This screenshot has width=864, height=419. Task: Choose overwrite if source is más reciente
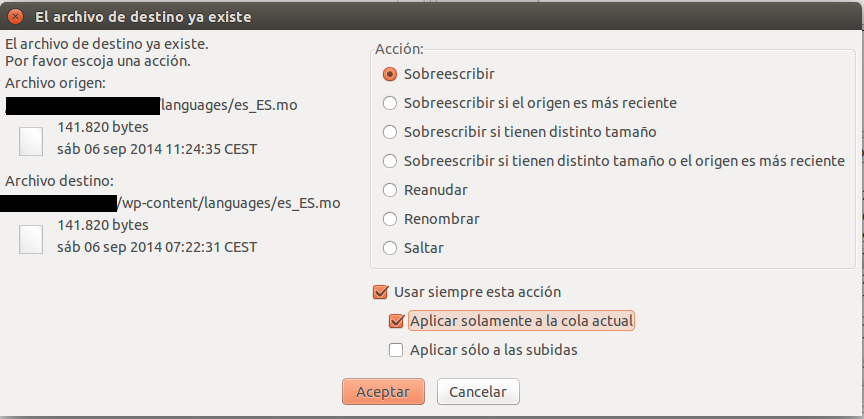(x=530, y=103)
